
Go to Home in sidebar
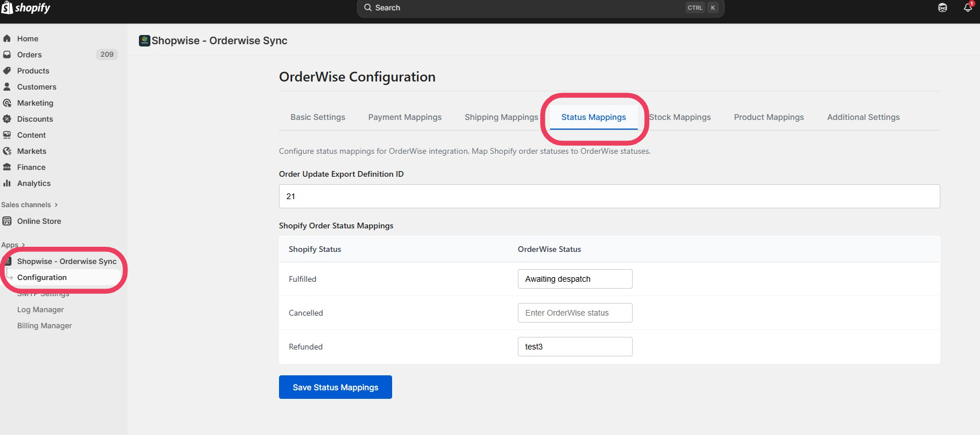click(x=28, y=38)
